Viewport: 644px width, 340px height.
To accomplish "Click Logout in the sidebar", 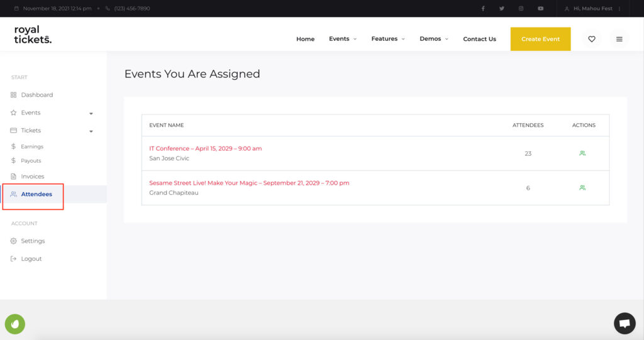I will [31, 259].
